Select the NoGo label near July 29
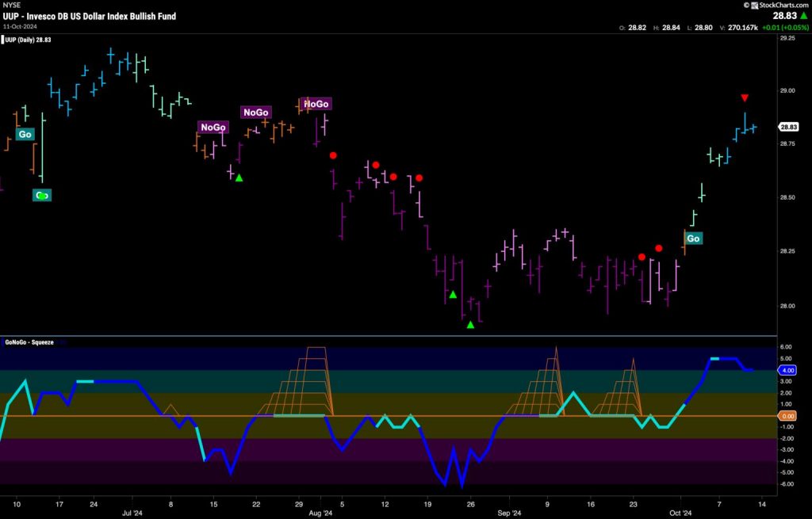The height and width of the screenshot is (519, 812). click(316, 104)
